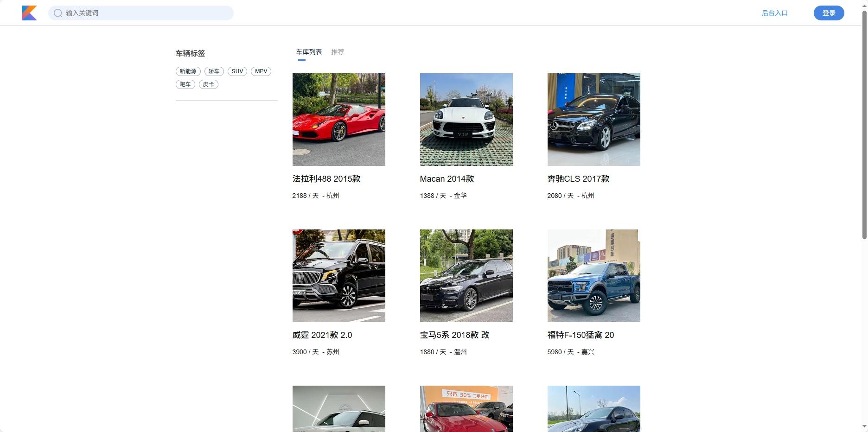Viewport: 868px width, 432px height.
Task: Open the red Ferrari 488 photo
Action: point(339,120)
